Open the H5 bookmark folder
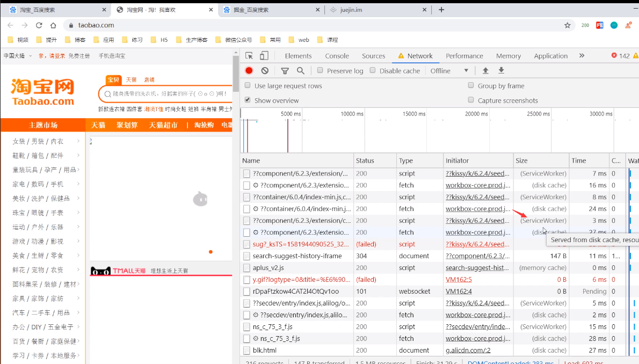Viewport: 639px width, 364px height. (159, 40)
